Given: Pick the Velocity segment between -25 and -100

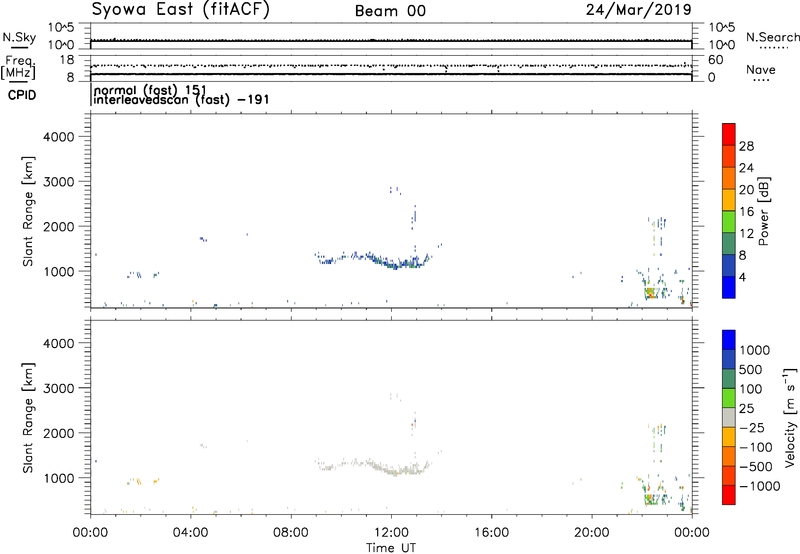Looking at the screenshot, I should tap(729, 437).
